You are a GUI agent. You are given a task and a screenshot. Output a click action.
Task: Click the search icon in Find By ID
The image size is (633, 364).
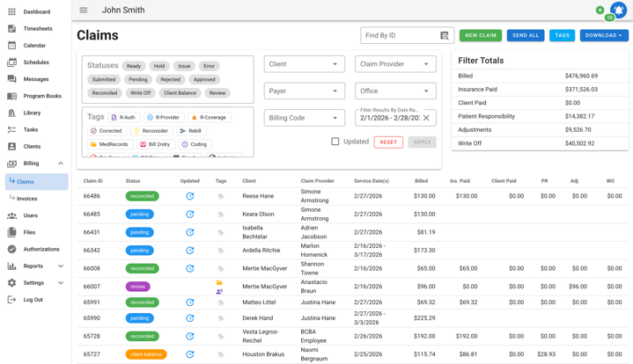pos(445,35)
